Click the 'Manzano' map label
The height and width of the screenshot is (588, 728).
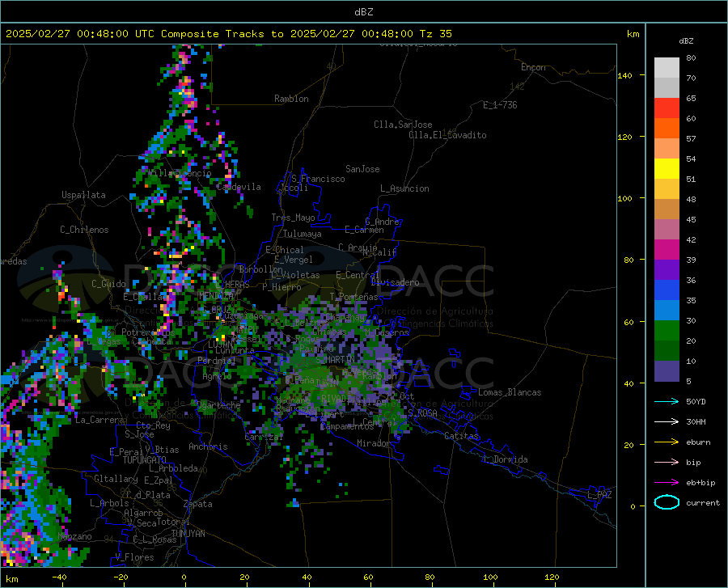(74, 536)
